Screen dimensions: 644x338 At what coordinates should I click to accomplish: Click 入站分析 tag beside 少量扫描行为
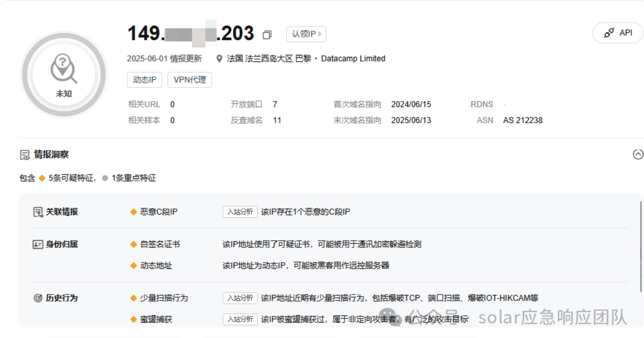click(x=240, y=298)
